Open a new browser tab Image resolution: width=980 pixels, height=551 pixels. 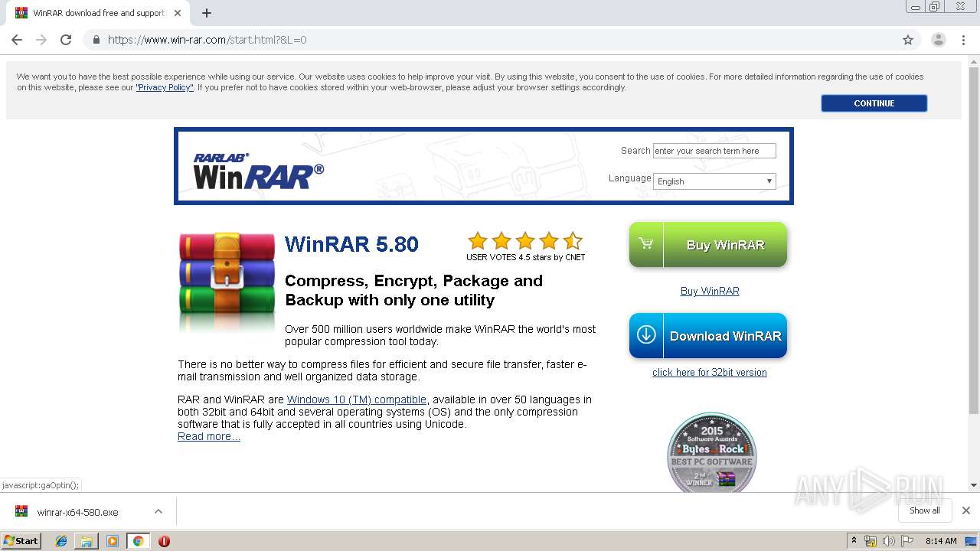pos(207,13)
